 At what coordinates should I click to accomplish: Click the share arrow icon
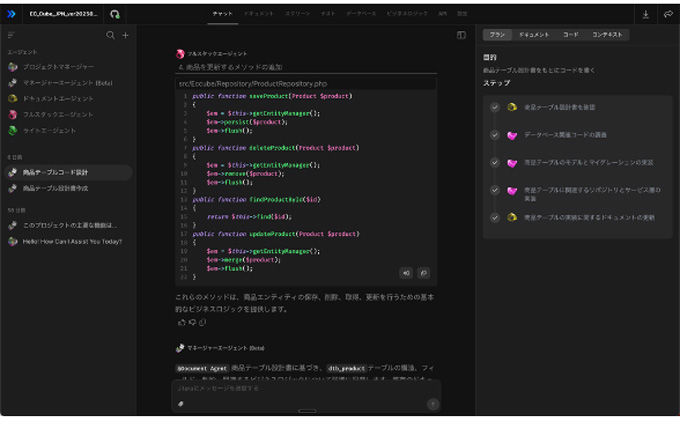(x=667, y=15)
